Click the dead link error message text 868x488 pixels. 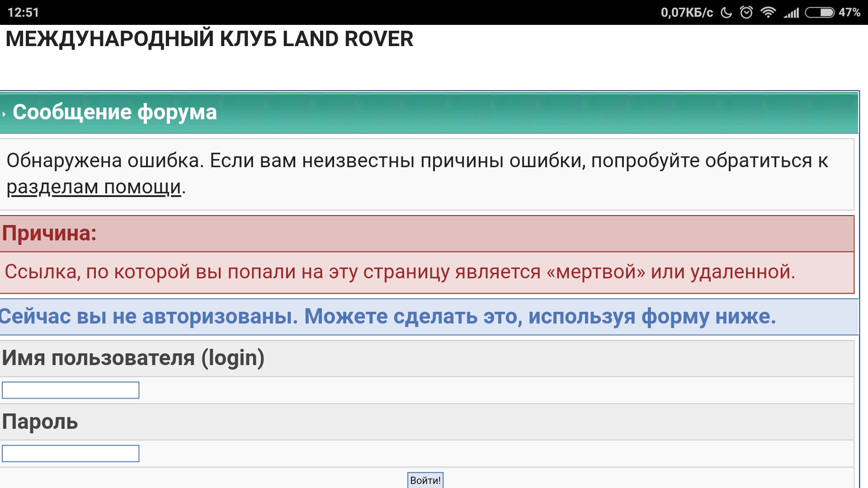[400, 272]
